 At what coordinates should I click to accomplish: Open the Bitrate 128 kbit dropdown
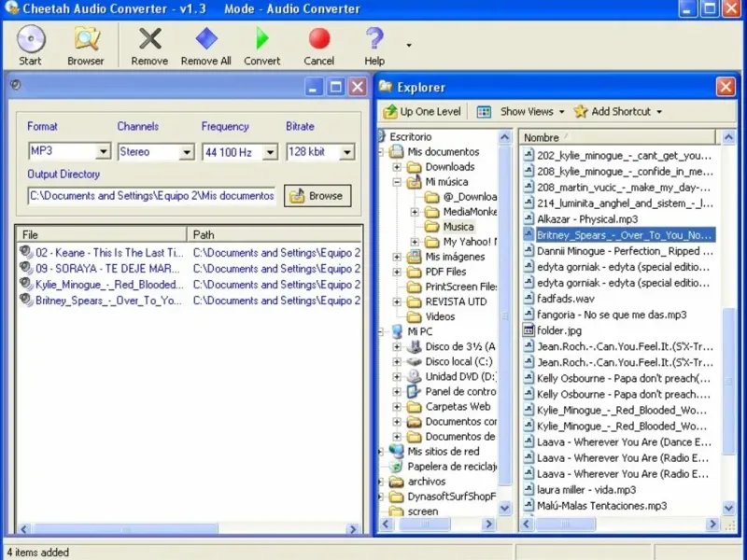(x=346, y=152)
